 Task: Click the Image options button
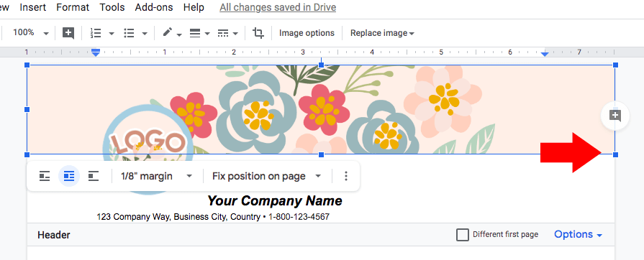pos(307,33)
